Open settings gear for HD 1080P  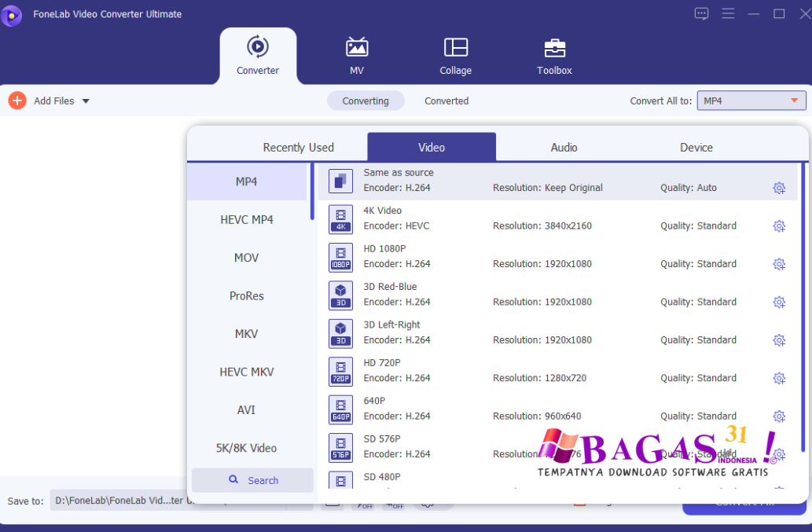pos(779,264)
